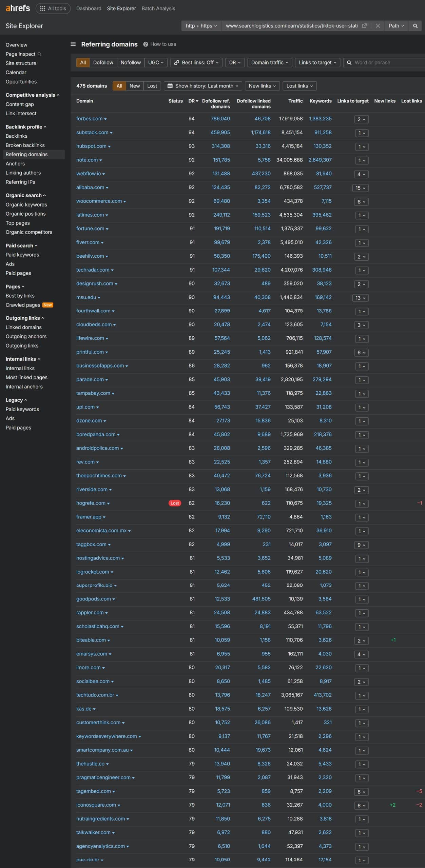425x868 pixels.
Task: Open Broken backlinks report
Action: pyautogui.click(x=25, y=145)
